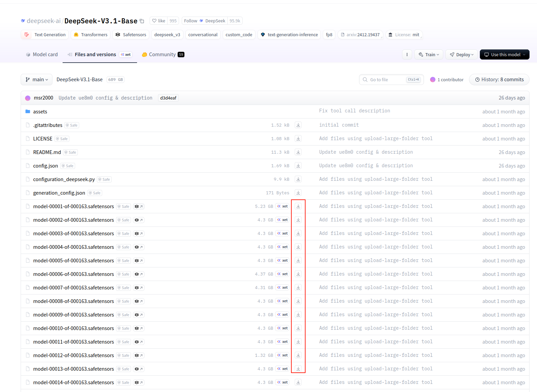Follow the DeepSeek organization
The width and height of the screenshot is (537, 392).
pos(204,21)
